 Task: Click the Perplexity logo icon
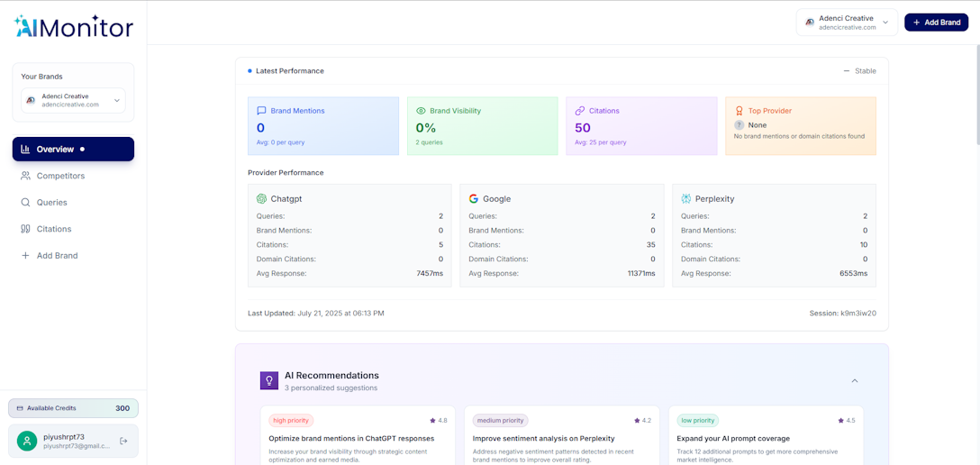[686, 199]
